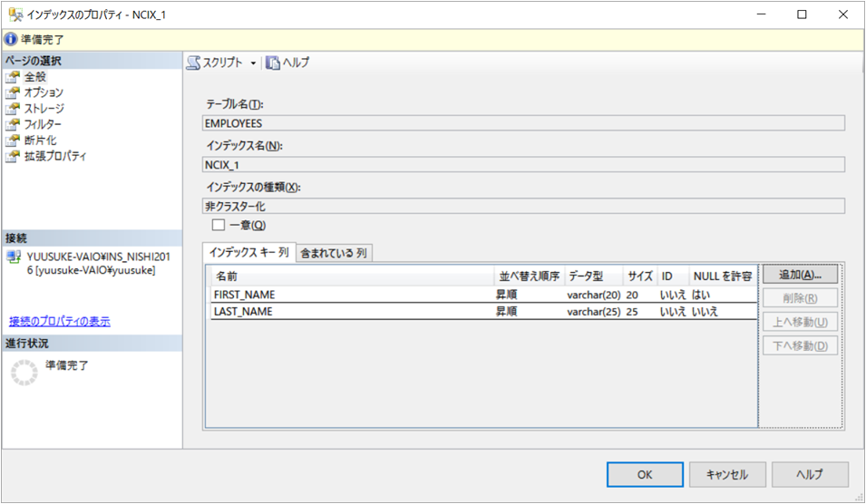Switch to the 含まれている列 tab
The width and height of the screenshot is (866, 504).
click(x=334, y=254)
